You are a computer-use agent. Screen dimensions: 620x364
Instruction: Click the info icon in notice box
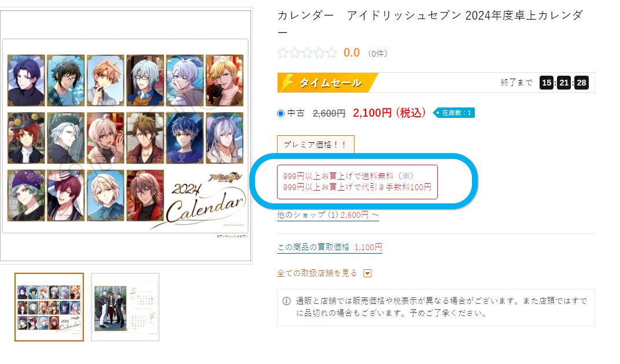pyautogui.click(x=287, y=301)
